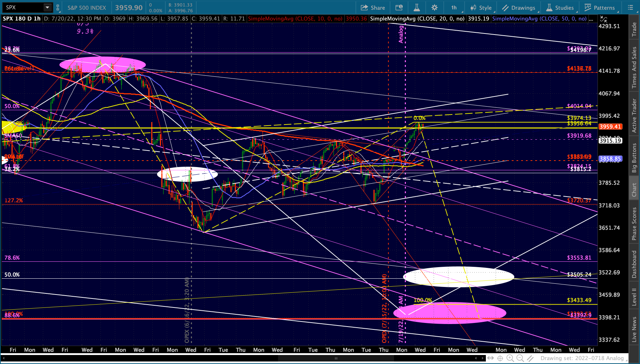Viewport: 640px width, 364px height.
Task: Open Edit Studies via the flask icon
Action: click(x=417, y=8)
